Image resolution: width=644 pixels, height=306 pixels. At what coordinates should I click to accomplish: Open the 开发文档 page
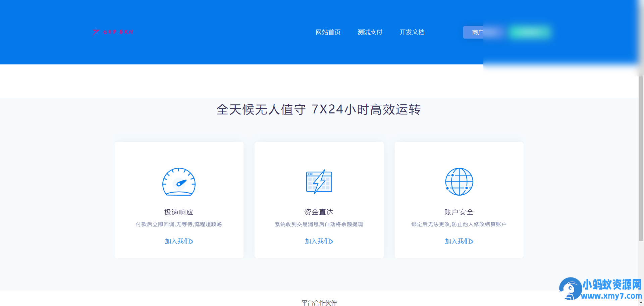pos(412,32)
